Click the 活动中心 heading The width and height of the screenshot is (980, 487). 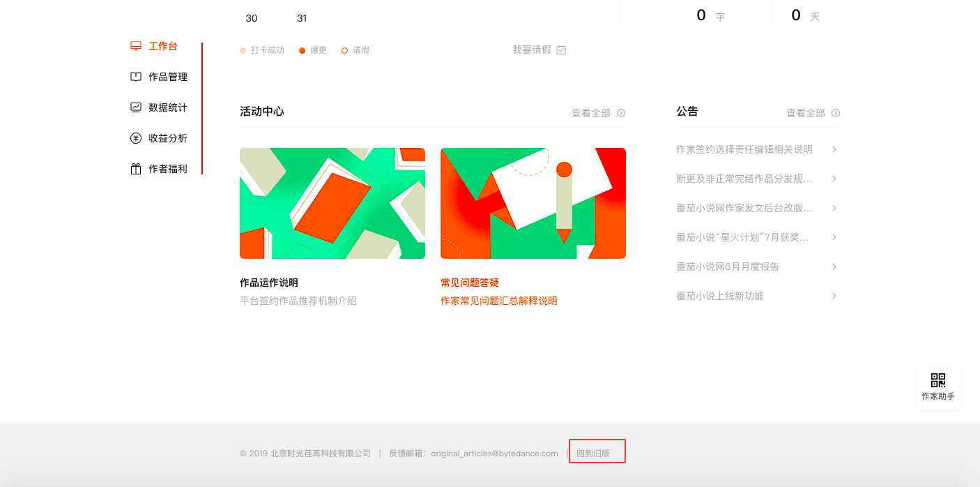(262, 112)
